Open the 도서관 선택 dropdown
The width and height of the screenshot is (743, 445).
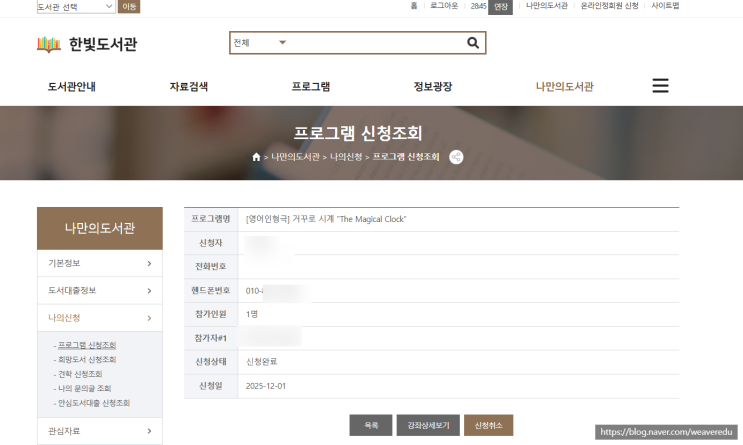click(76, 7)
